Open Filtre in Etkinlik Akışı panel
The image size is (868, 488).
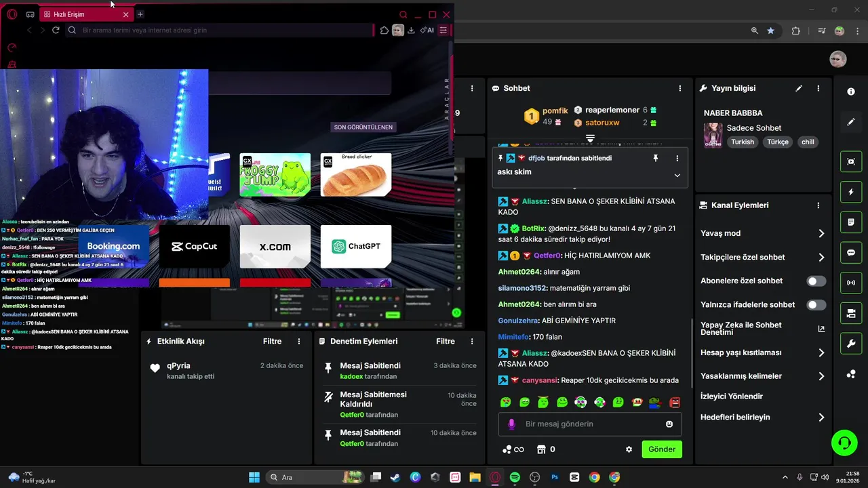coord(272,342)
